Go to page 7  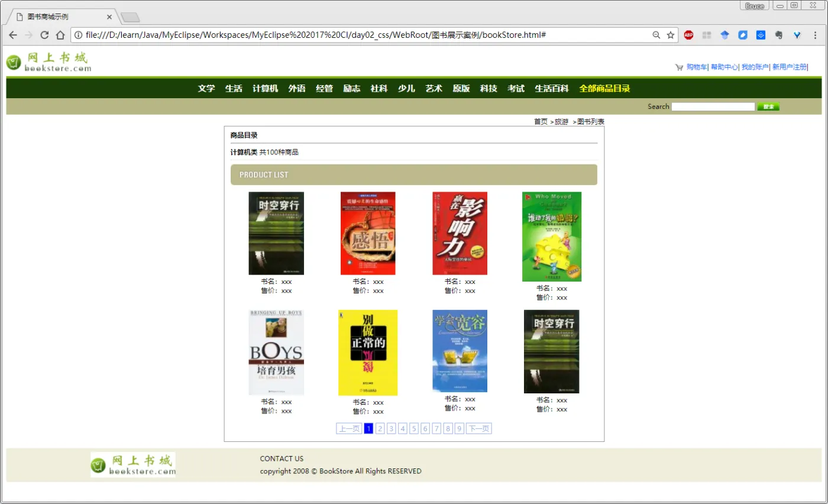click(x=436, y=428)
